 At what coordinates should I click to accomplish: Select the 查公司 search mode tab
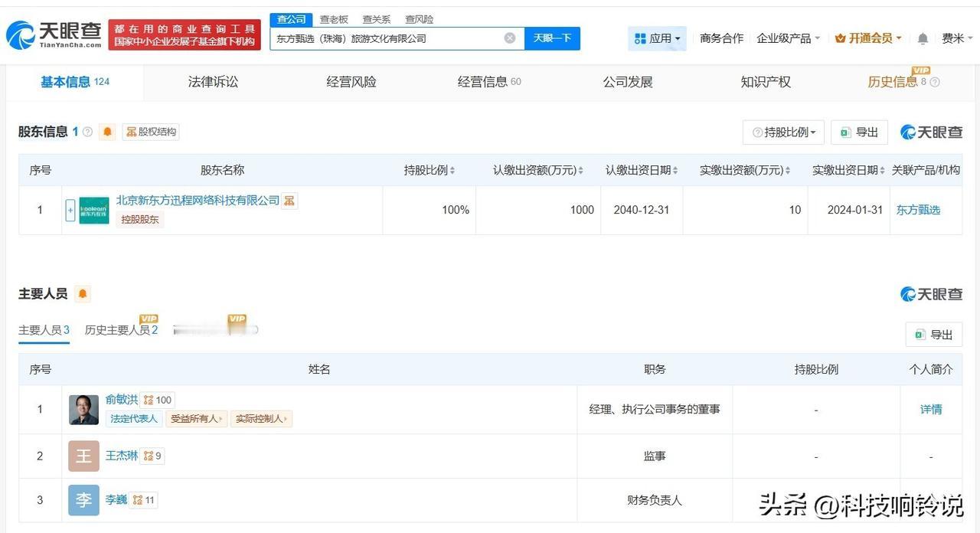click(x=292, y=19)
